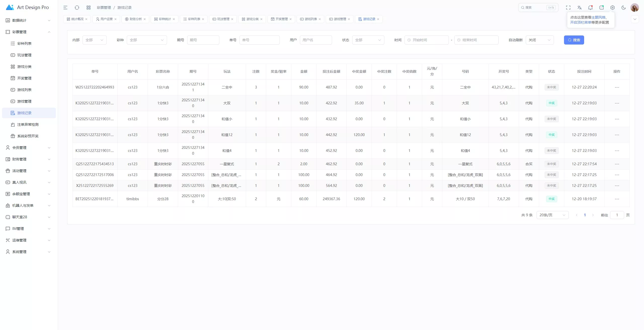Image resolution: width=644 pixels, height=330 pixels.
Task: Collapse the sidebar with the menu icon
Action: [x=65, y=8]
